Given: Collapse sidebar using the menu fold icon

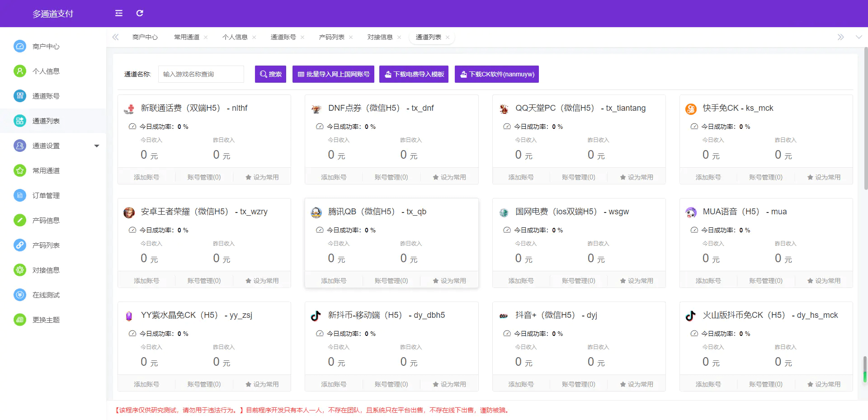Looking at the screenshot, I should (x=119, y=13).
